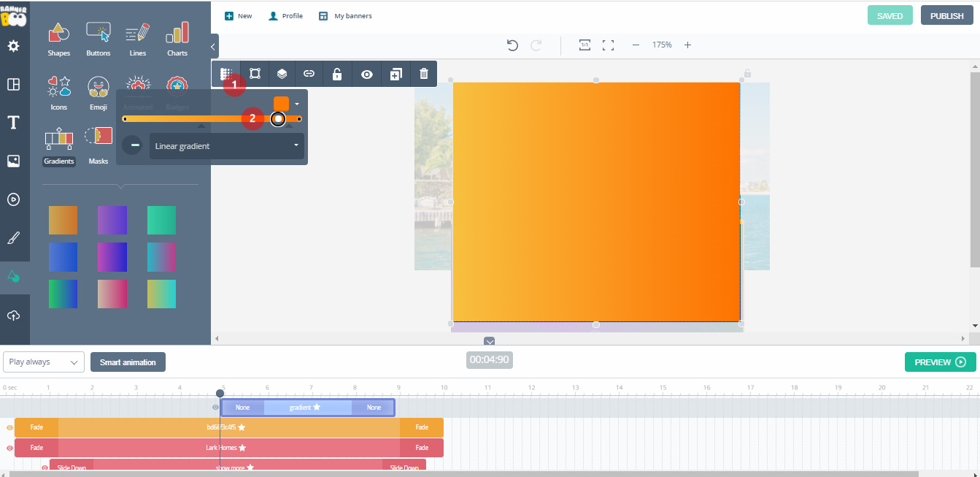Duplicate the object with copy icon
Image resolution: width=980 pixels, height=477 pixels.
point(396,74)
